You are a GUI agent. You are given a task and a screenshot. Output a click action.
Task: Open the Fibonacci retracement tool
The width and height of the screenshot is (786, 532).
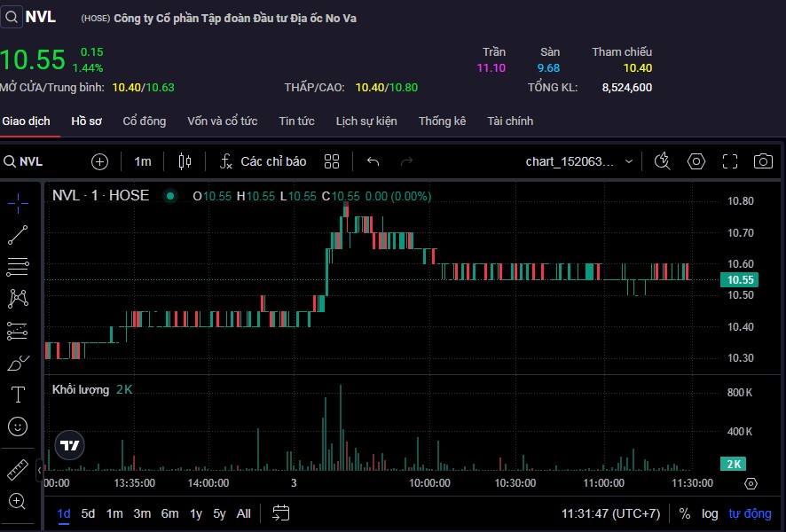pyautogui.click(x=18, y=267)
